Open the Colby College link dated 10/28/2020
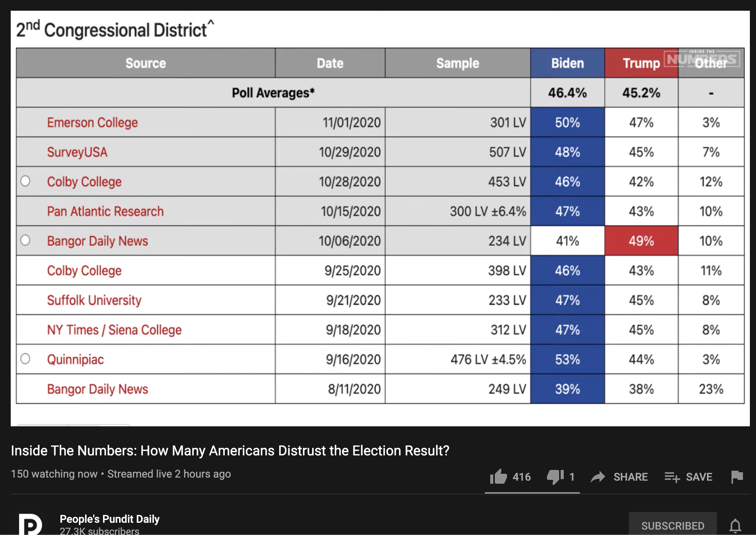The image size is (756, 535). pos(84,182)
